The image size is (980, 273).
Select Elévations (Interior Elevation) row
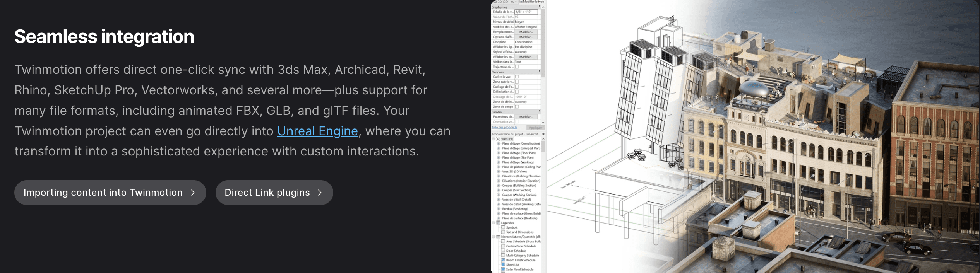point(521,181)
